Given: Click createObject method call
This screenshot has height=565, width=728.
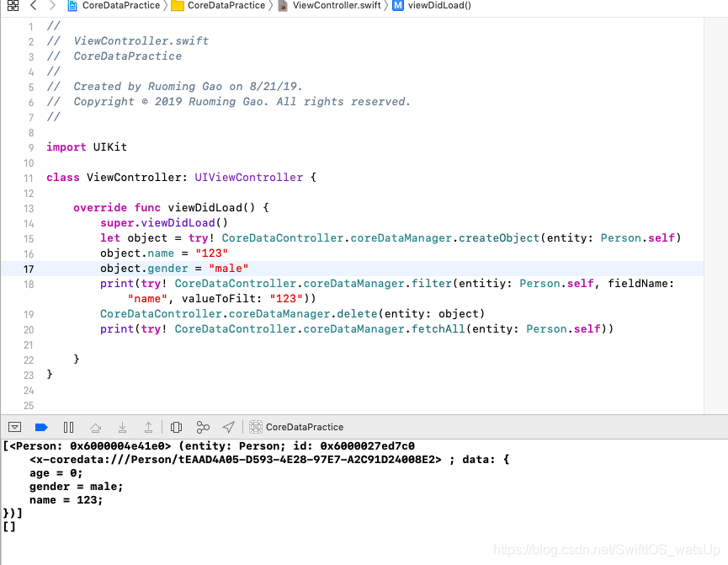Looking at the screenshot, I should coord(499,238).
